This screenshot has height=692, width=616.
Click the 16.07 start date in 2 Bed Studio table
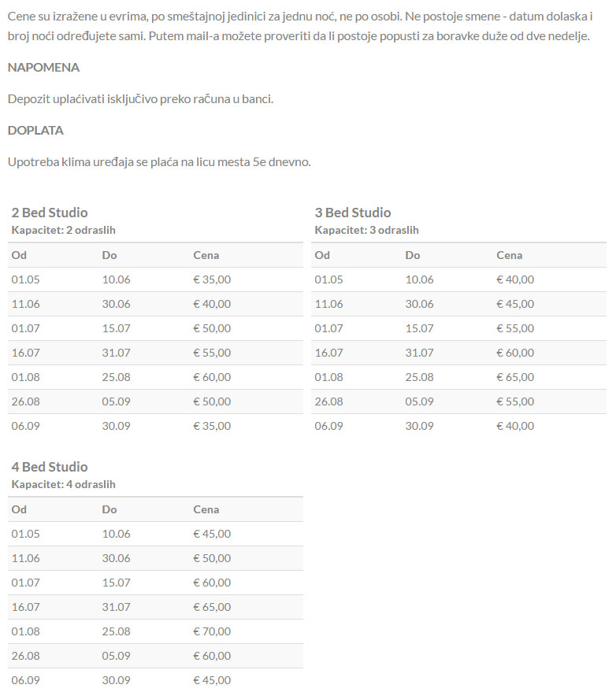(24, 353)
